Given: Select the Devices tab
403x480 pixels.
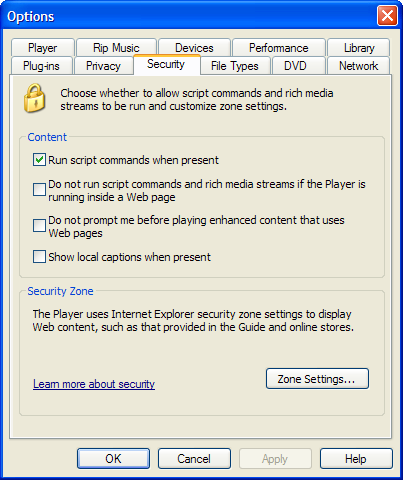Looking at the screenshot, I should coord(194,48).
